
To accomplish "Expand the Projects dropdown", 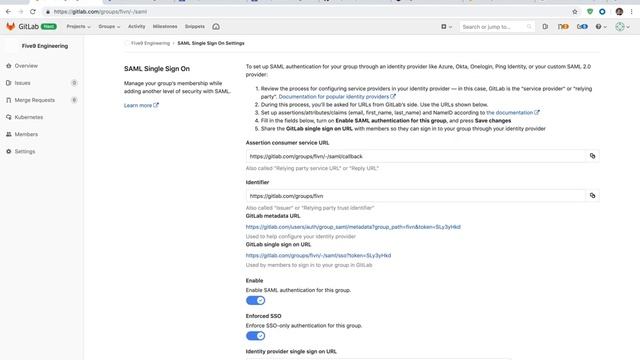I will pos(78,27).
